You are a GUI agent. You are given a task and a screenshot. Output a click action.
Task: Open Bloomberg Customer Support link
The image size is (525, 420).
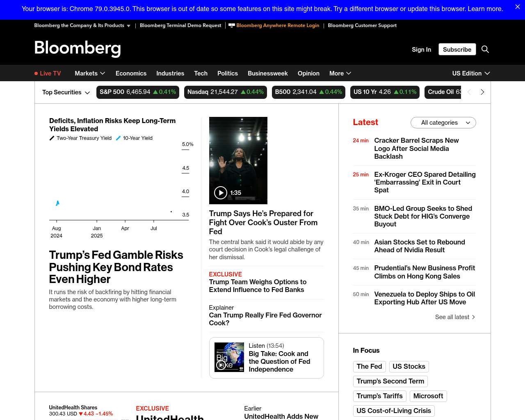tap(362, 25)
